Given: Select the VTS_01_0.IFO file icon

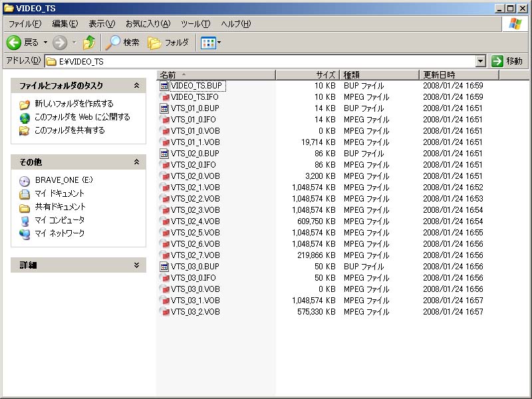Looking at the screenshot, I should (164, 120).
